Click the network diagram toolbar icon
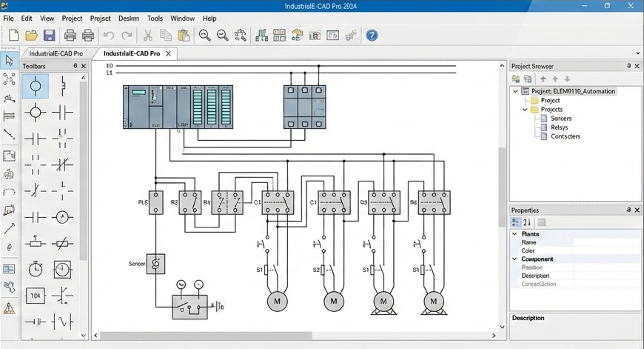 click(261, 36)
